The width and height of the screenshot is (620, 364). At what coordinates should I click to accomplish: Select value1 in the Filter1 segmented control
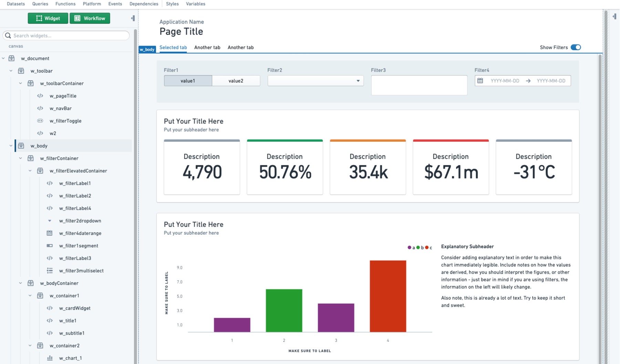(x=188, y=81)
